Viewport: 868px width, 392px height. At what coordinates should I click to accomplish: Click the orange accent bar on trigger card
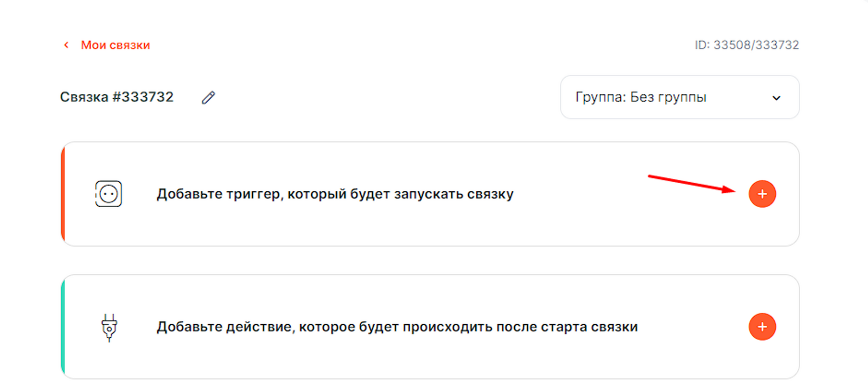(63, 194)
